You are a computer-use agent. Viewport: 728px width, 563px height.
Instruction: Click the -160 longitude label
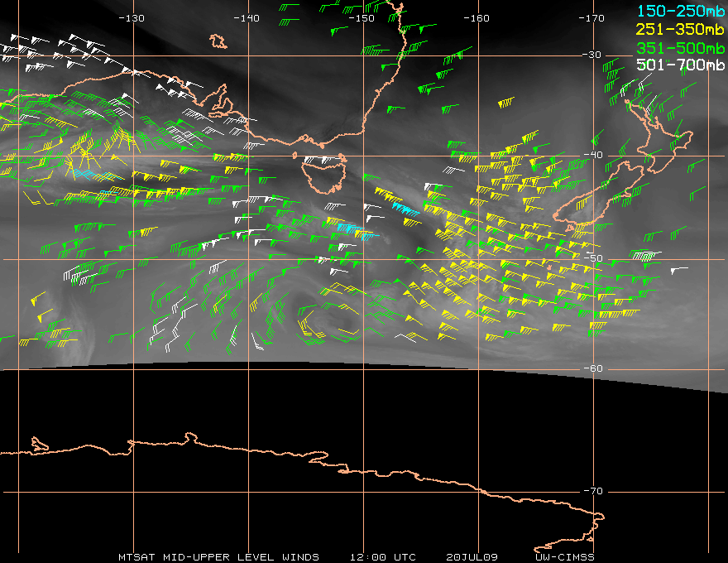tap(477, 18)
